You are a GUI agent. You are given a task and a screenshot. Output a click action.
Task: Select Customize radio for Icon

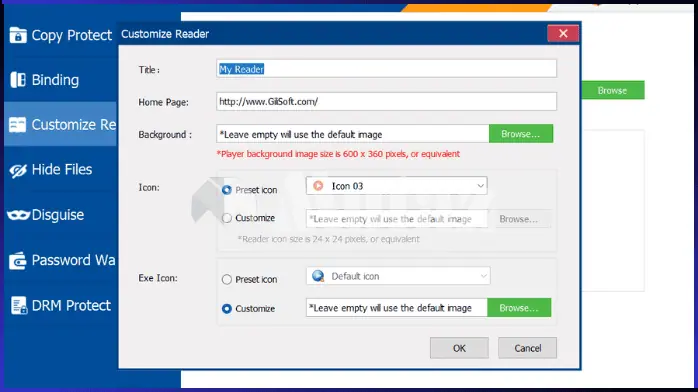pos(227,218)
